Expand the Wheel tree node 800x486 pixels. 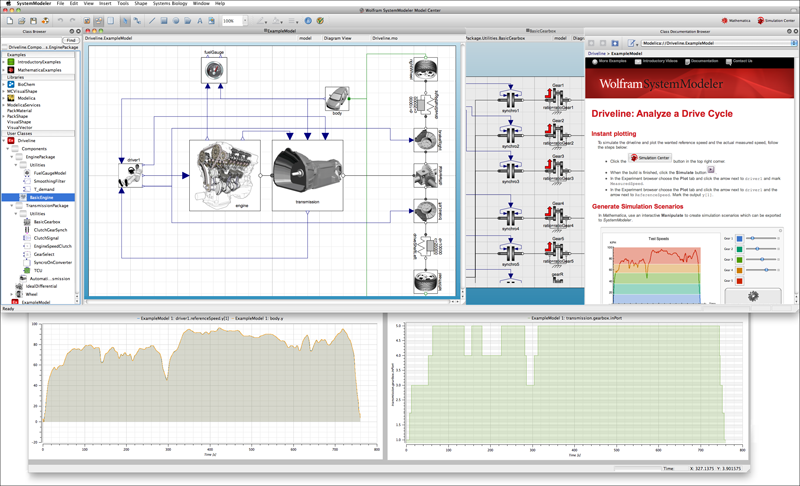click(x=11, y=294)
